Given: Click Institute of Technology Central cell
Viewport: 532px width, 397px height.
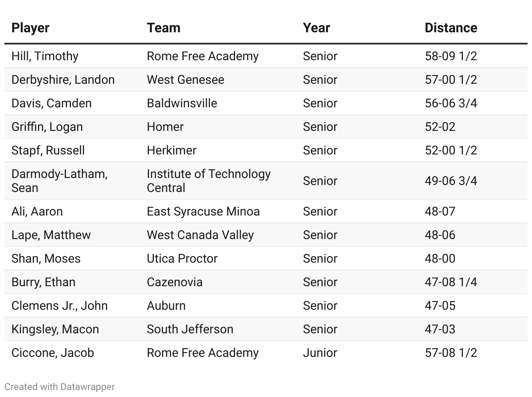Looking at the screenshot, I should pos(208,181).
